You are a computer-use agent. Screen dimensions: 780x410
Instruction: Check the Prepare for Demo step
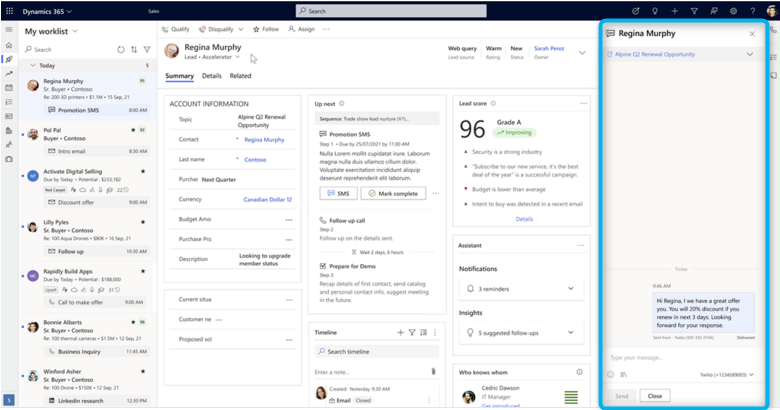click(323, 266)
